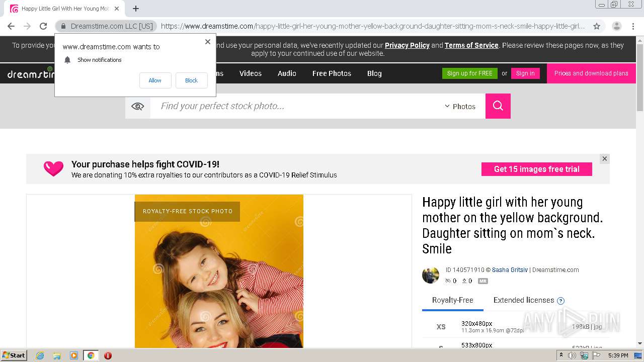This screenshot has width=644, height=362.
Task: Open the Blog menu item
Action: 374,73
